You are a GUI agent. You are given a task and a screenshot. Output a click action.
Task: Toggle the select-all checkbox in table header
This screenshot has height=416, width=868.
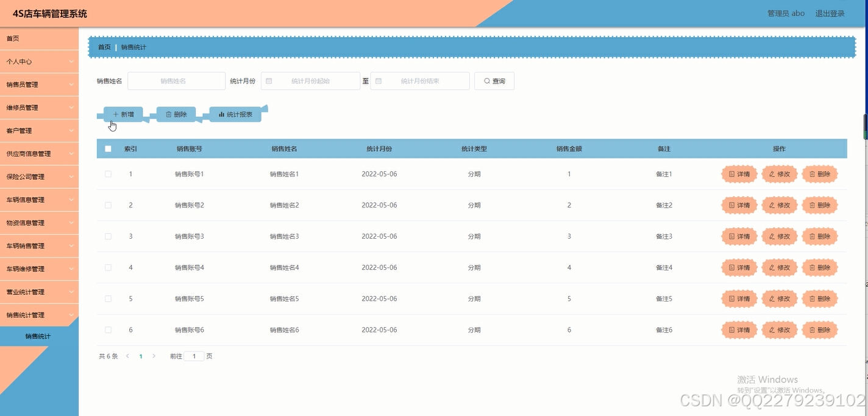coord(108,148)
